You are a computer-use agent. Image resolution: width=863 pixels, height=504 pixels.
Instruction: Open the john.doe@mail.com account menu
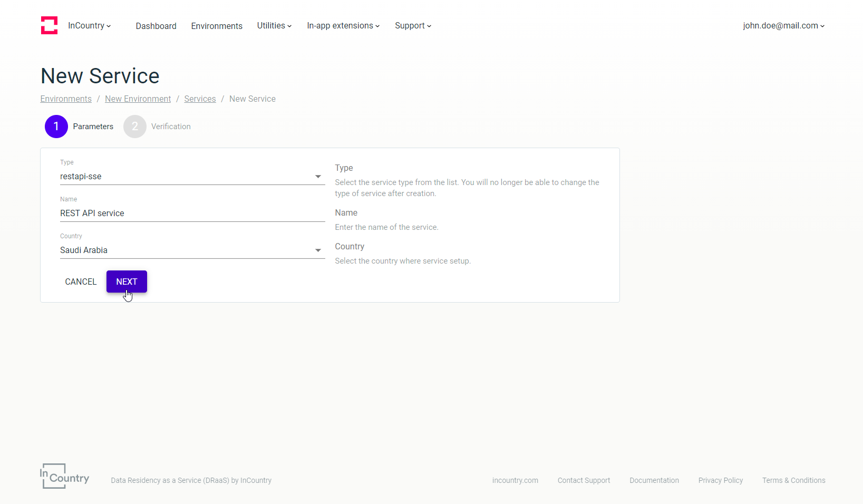(x=783, y=26)
